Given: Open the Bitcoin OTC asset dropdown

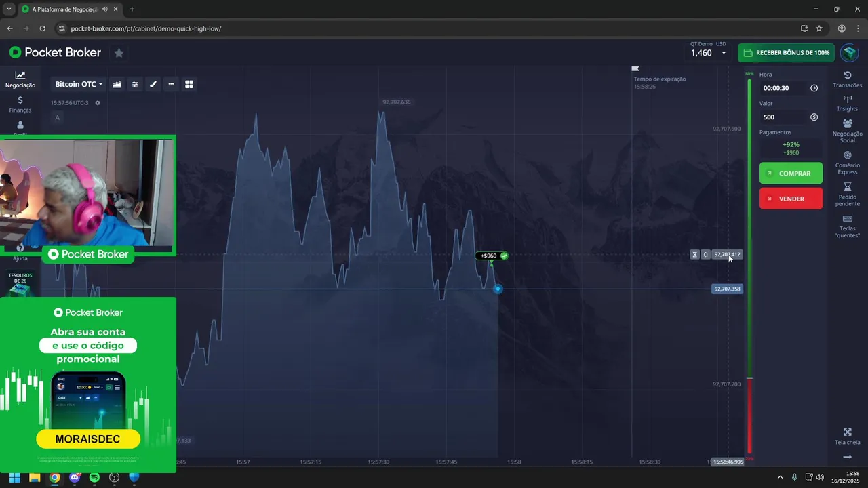Looking at the screenshot, I should click(x=79, y=84).
